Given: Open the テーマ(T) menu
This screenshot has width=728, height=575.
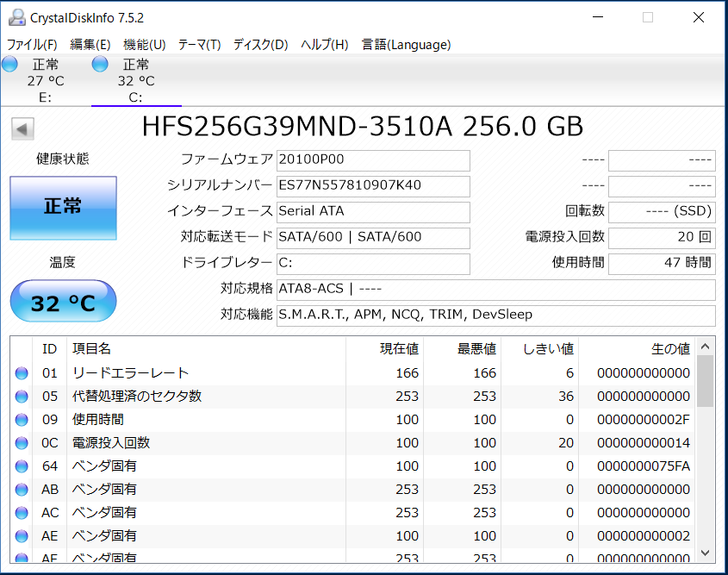Looking at the screenshot, I should click(x=199, y=45).
